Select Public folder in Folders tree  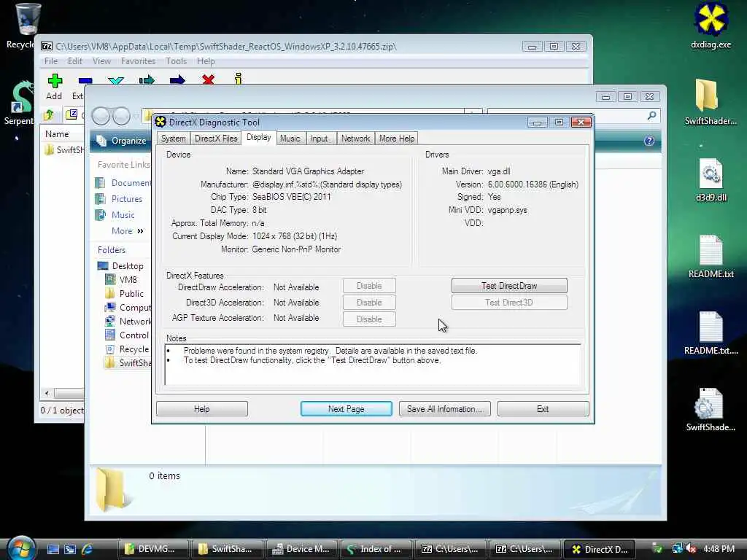(x=124, y=293)
